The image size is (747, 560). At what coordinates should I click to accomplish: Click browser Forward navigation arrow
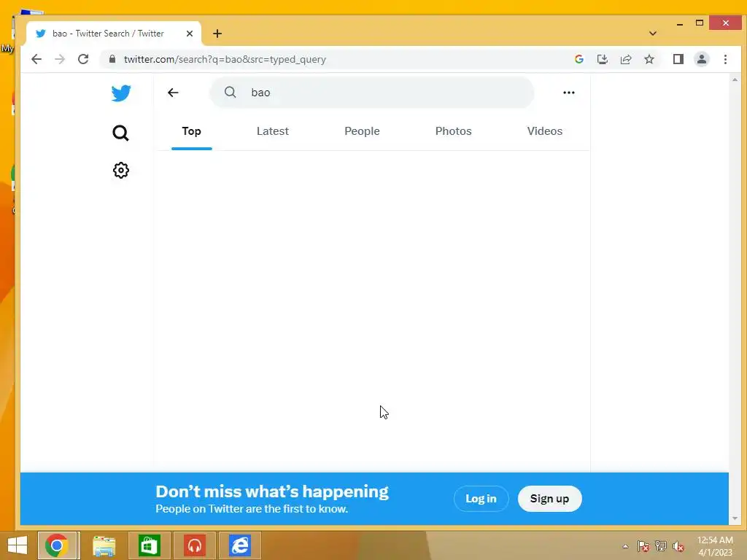click(x=60, y=59)
